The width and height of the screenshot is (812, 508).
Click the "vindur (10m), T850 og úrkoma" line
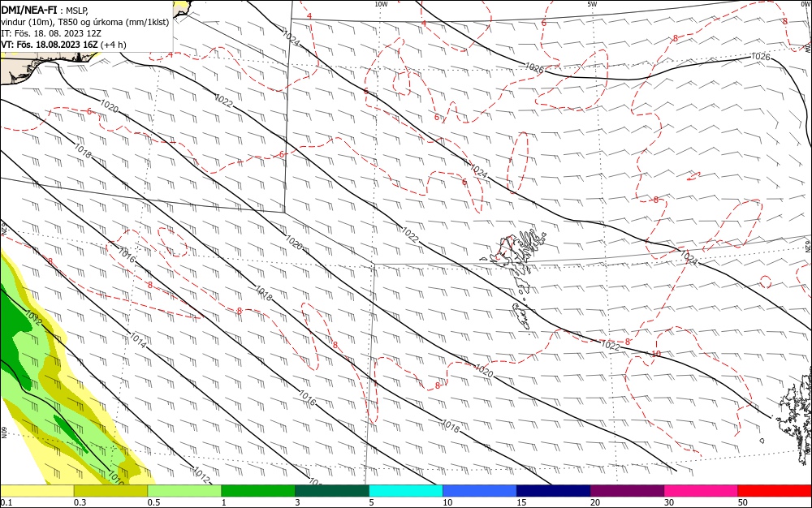85,22
